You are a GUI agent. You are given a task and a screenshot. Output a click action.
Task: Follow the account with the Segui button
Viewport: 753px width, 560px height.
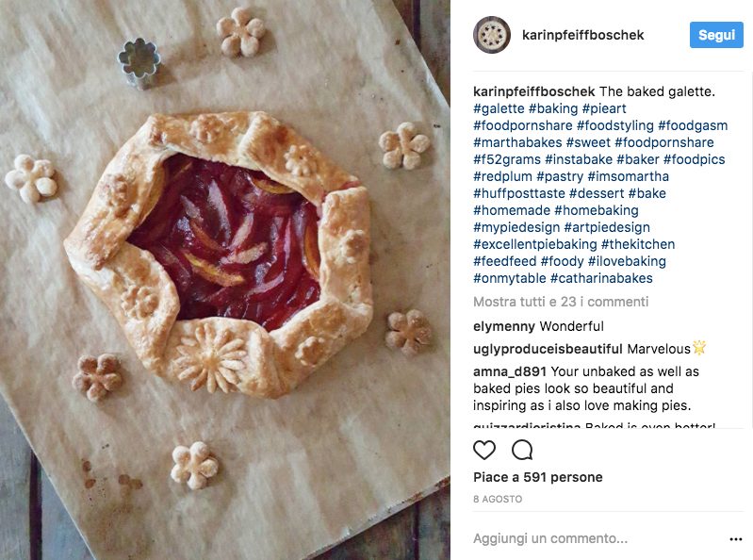click(x=716, y=35)
